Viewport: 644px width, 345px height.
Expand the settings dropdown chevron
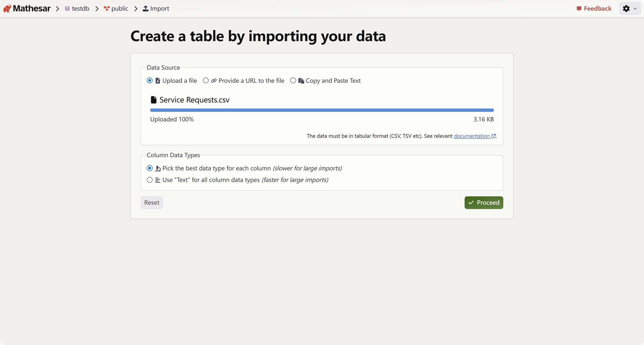coord(635,9)
